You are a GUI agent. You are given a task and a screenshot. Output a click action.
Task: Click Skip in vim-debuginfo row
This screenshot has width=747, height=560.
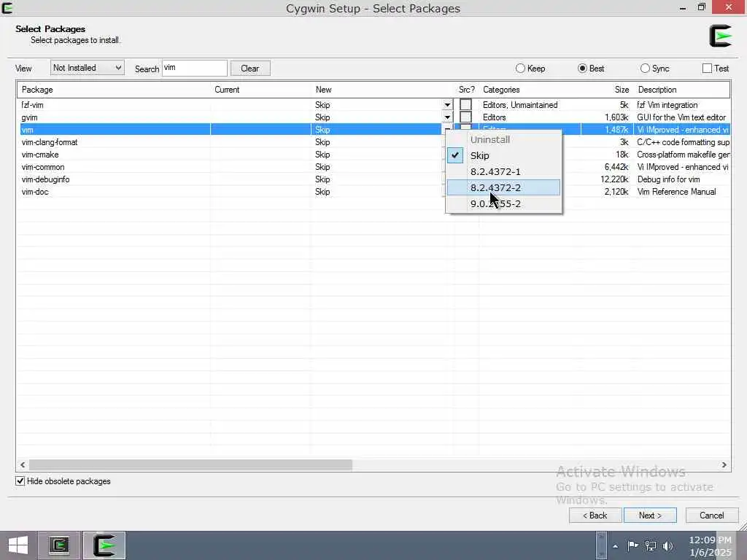click(322, 179)
